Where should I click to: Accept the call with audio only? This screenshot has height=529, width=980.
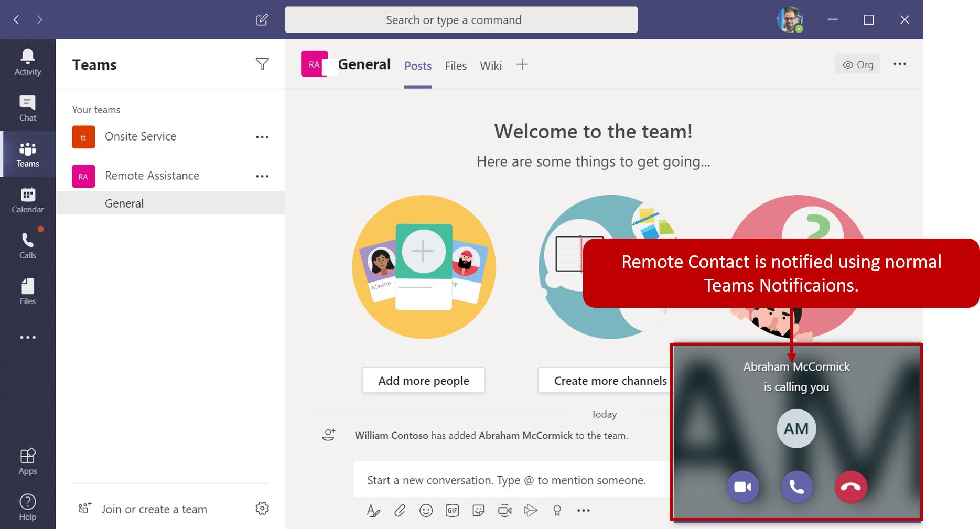[796, 487]
